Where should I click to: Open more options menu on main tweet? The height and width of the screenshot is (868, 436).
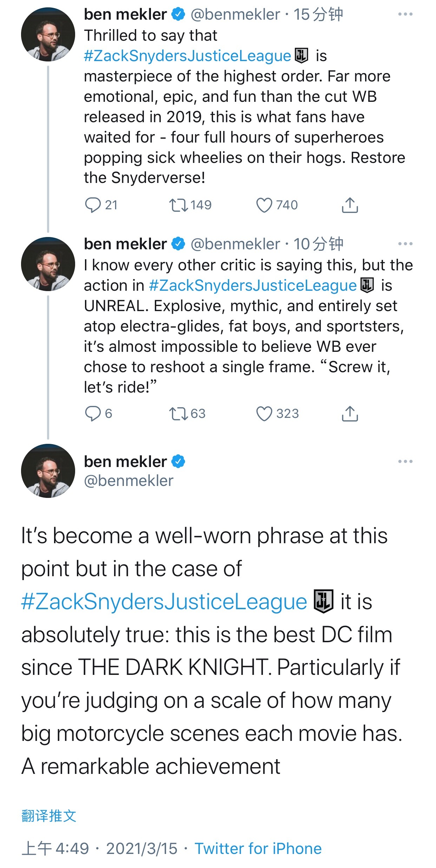click(x=405, y=461)
